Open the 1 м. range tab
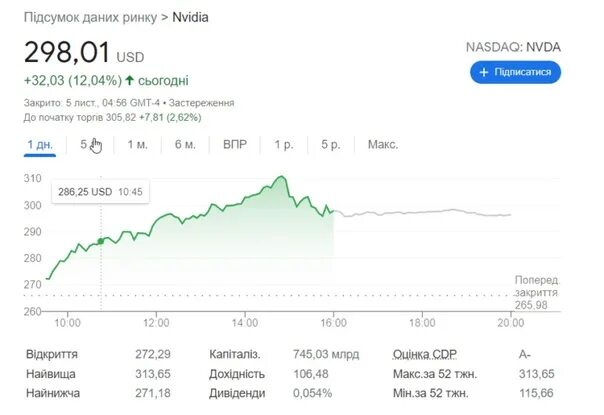 click(x=138, y=145)
